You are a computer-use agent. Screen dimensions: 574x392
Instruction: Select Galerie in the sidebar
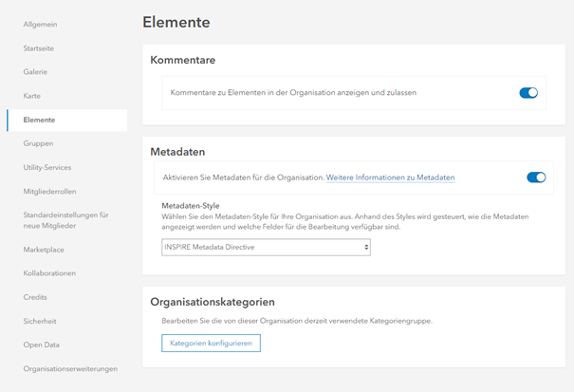tap(35, 72)
